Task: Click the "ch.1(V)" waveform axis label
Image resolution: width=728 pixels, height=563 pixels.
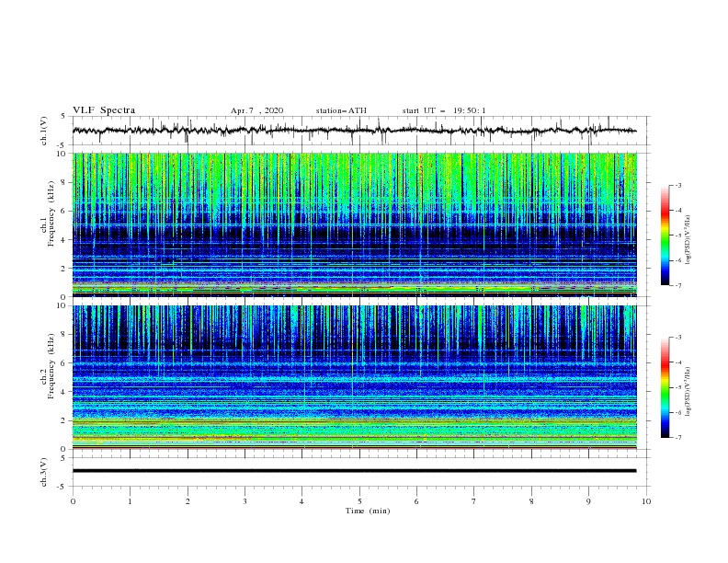Action: pos(44,131)
